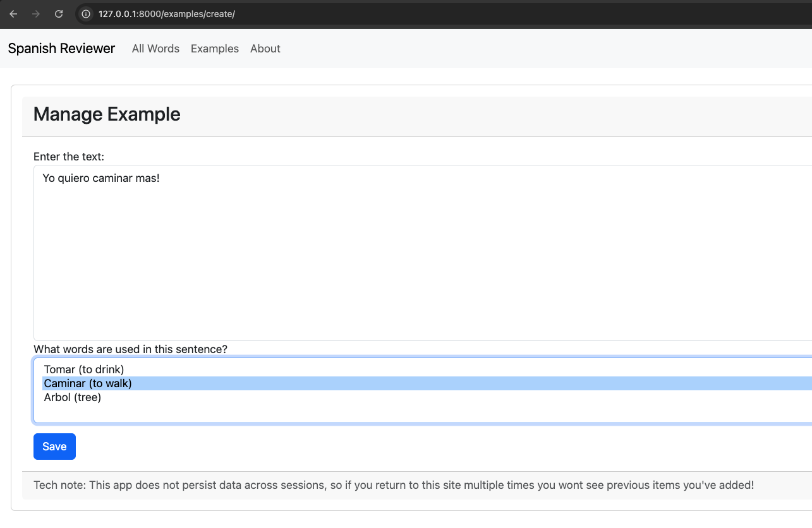Image resolution: width=812 pixels, height=528 pixels.
Task: Select the Tomar (to drink) option
Action: click(84, 369)
